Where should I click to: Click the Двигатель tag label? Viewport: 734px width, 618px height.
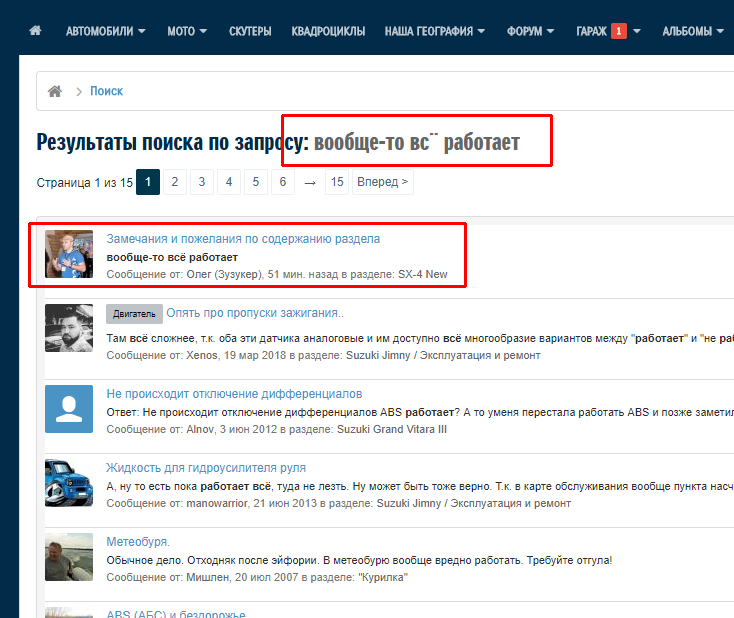[134, 313]
